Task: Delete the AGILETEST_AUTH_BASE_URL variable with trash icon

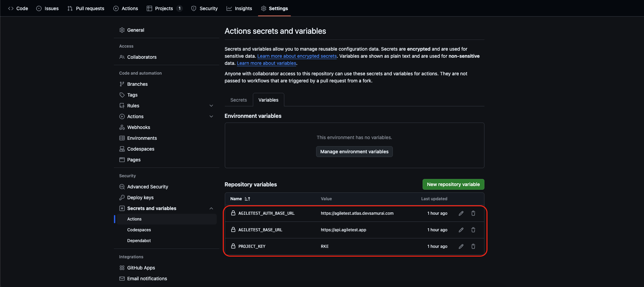Action: (x=473, y=213)
